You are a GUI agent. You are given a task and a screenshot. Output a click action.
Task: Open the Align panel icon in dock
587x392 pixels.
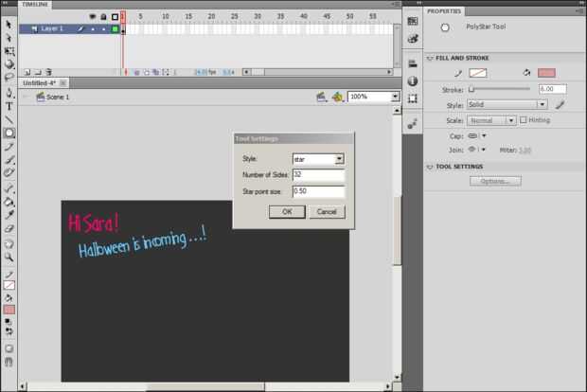click(x=413, y=63)
